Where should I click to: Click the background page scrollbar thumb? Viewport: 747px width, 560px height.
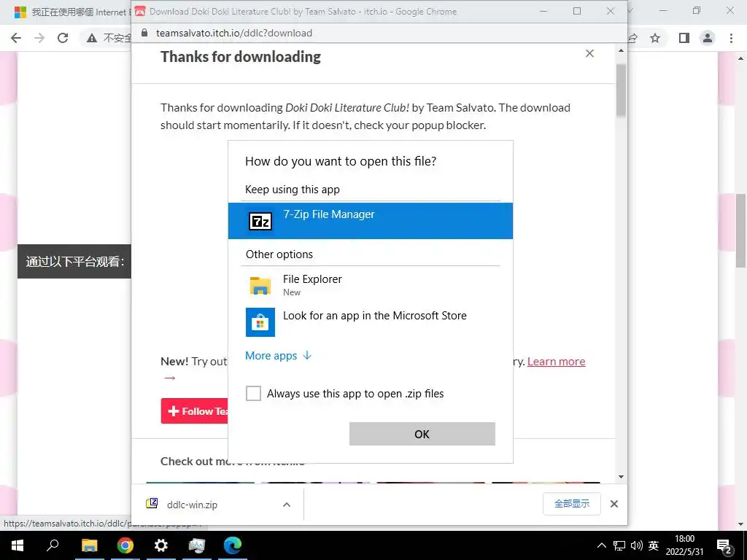click(741, 230)
